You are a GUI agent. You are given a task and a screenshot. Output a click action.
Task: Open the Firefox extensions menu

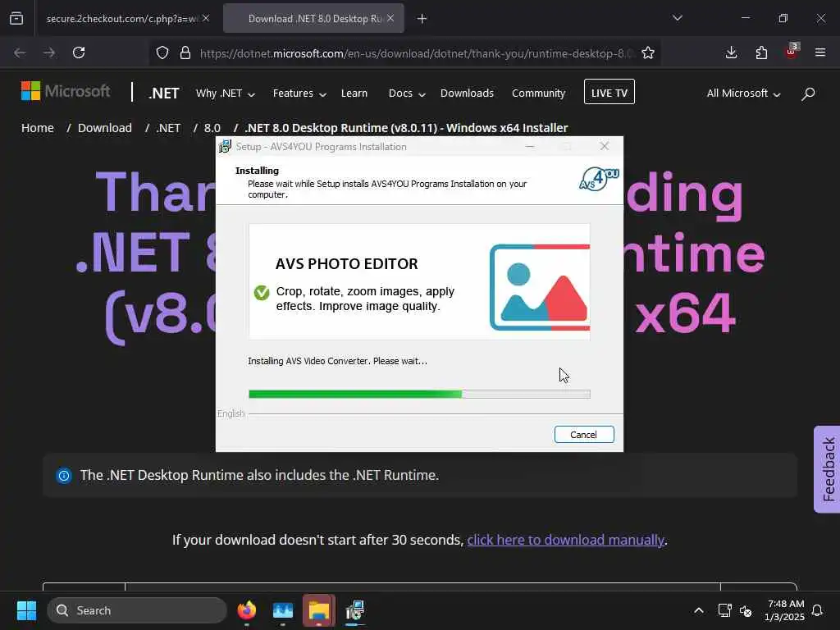coord(761,52)
